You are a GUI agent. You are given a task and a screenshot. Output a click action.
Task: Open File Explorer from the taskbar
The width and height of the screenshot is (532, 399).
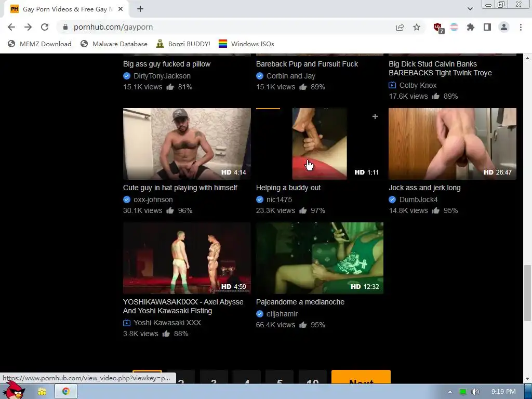click(x=42, y=392)
